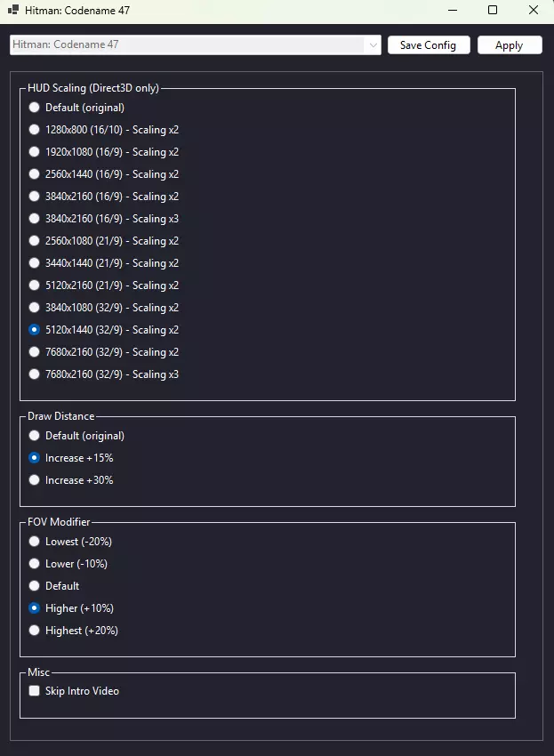The height and width of the screenshot is (756, 554).
Task: Choose 3440x1440 (21/9) Scaling x2
Action: (35, 263)
